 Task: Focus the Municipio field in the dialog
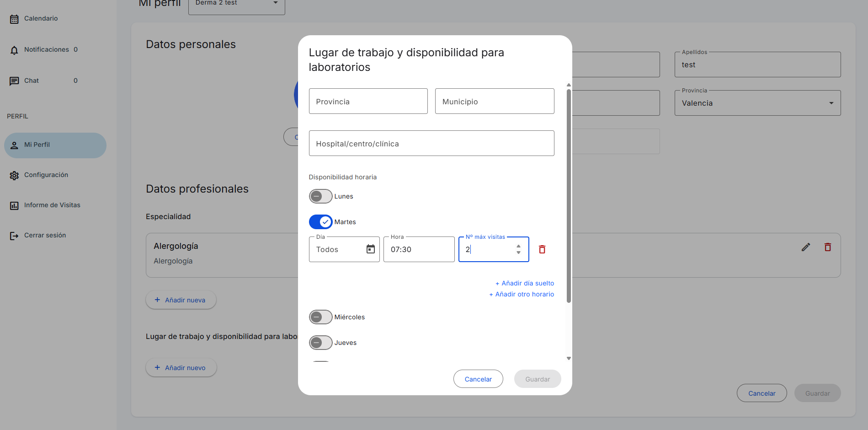point(495,101)
